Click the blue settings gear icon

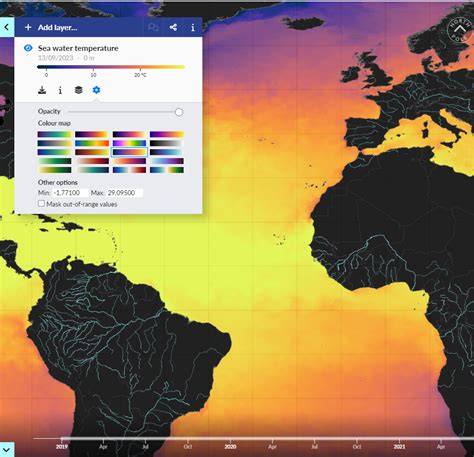pyautogui.click(x=96, y=90)
